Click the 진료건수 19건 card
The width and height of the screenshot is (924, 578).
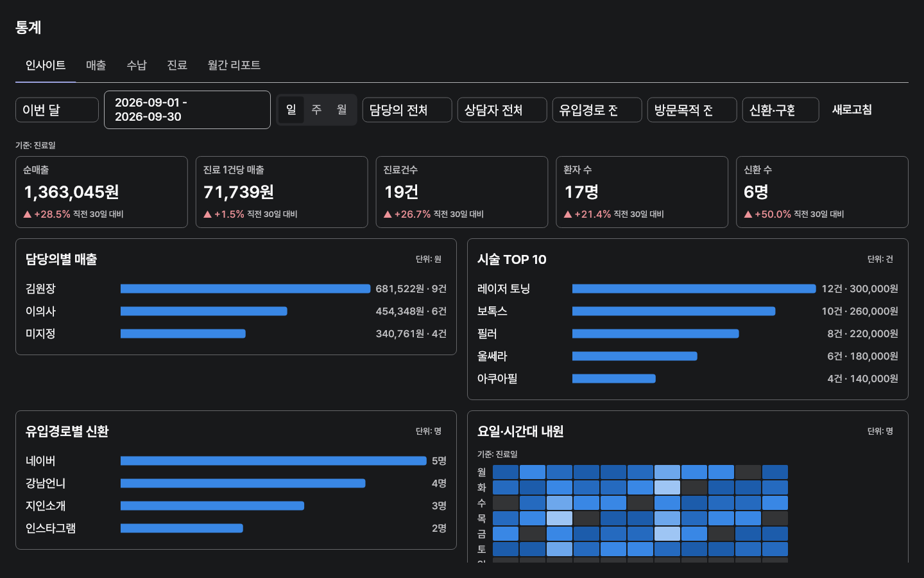coord(462,192)
